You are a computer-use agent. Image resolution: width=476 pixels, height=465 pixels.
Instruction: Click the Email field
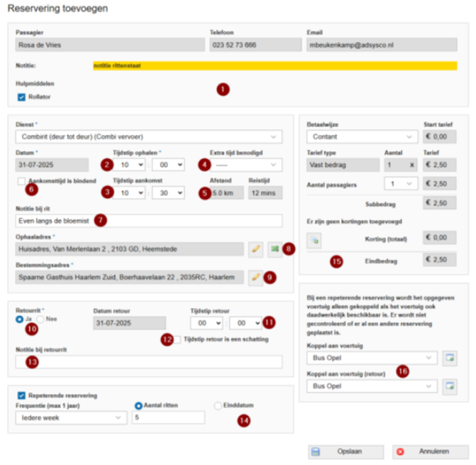coord(382,45)
